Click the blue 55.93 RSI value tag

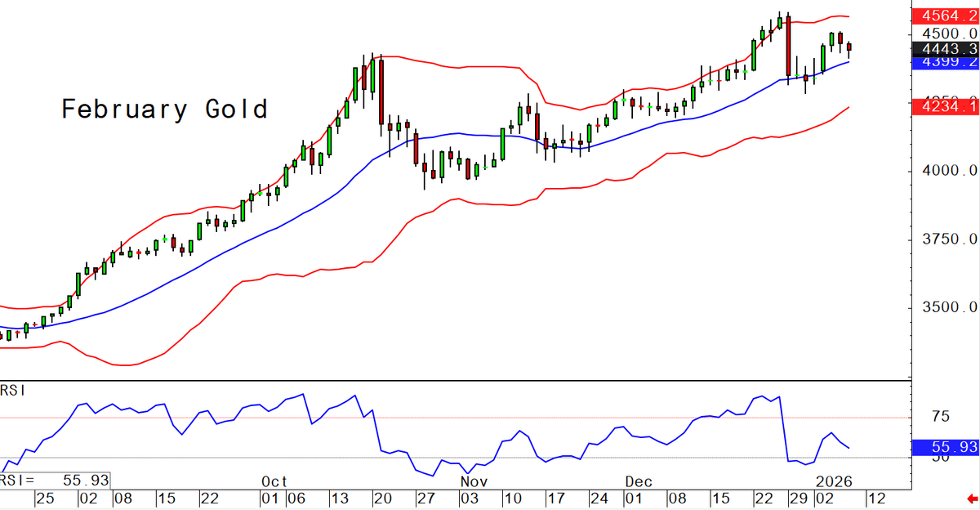tap(945, 447)
